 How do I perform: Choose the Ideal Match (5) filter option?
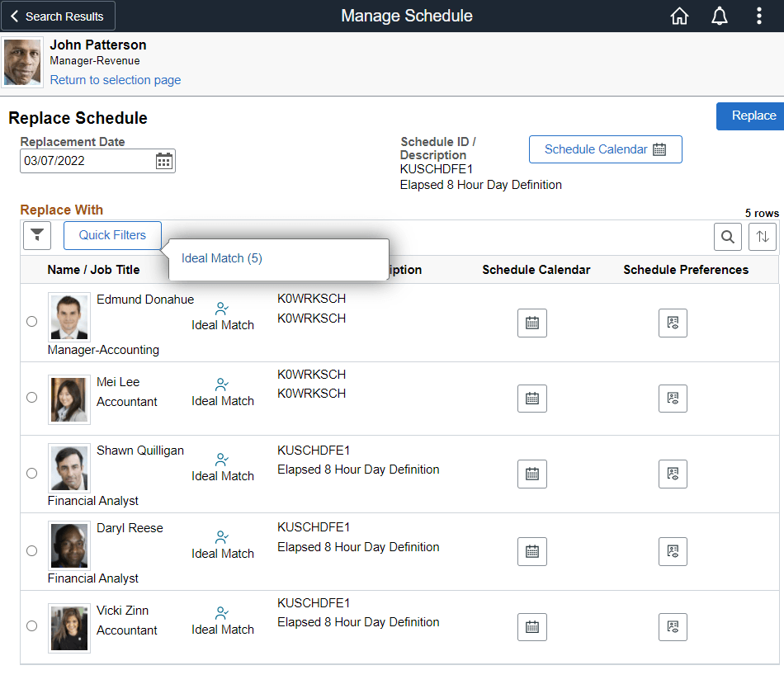click(x=222, y=258)
